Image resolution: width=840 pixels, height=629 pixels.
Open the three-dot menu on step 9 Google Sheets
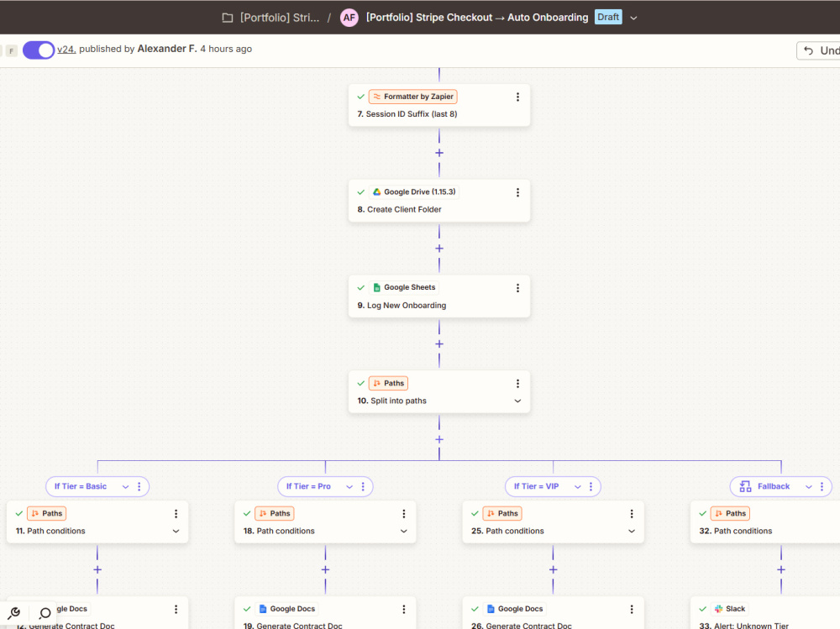517,288
